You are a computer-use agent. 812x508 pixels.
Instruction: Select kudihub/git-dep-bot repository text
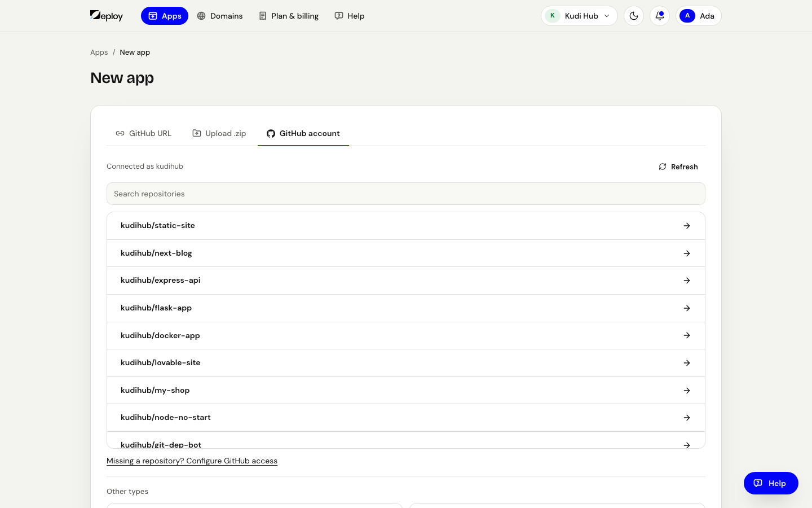click(161, 445)
